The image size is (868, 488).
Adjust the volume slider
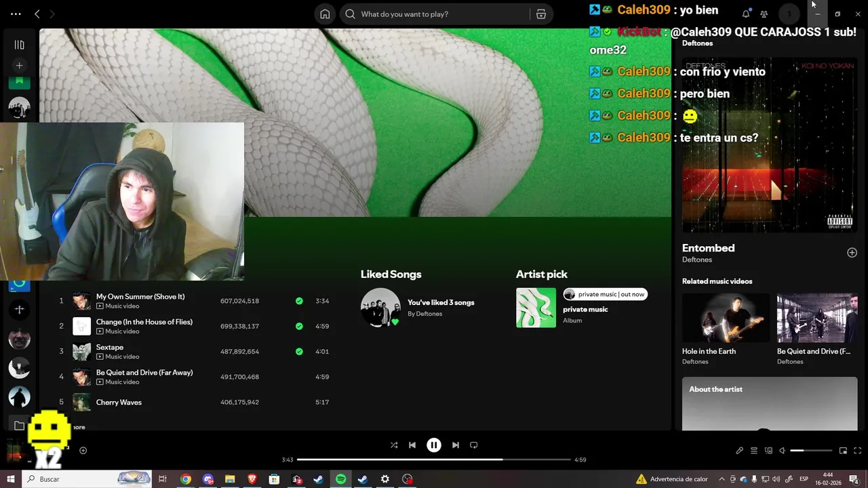point(811,451)
